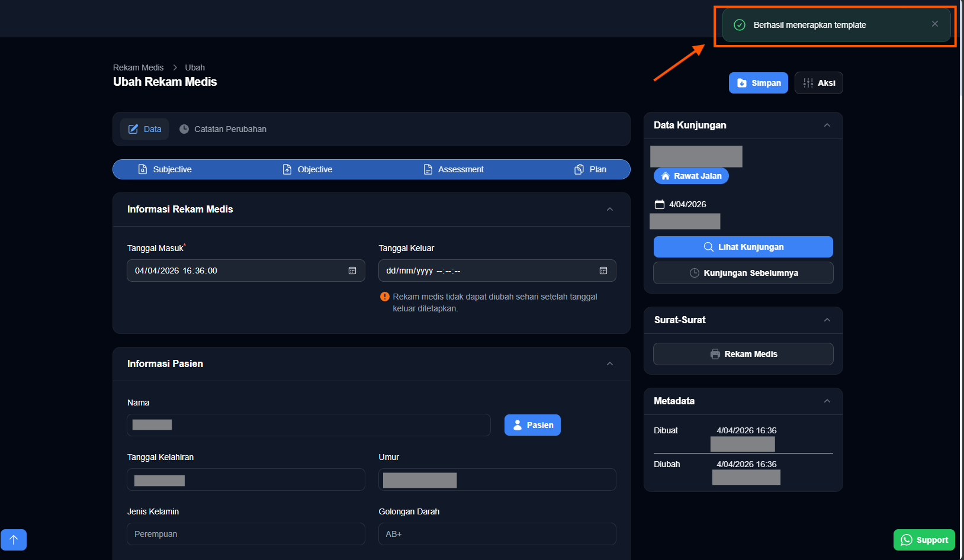Click the scroll-to-top arrow button
Viewport: 964px width, 560px height.
14,540
